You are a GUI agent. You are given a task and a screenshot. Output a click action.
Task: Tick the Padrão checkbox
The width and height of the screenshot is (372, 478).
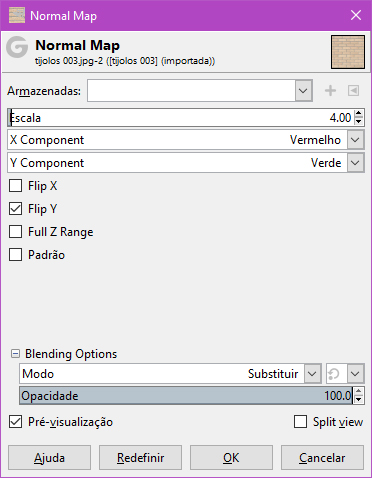pyautogui.click(x=16, y=255)
